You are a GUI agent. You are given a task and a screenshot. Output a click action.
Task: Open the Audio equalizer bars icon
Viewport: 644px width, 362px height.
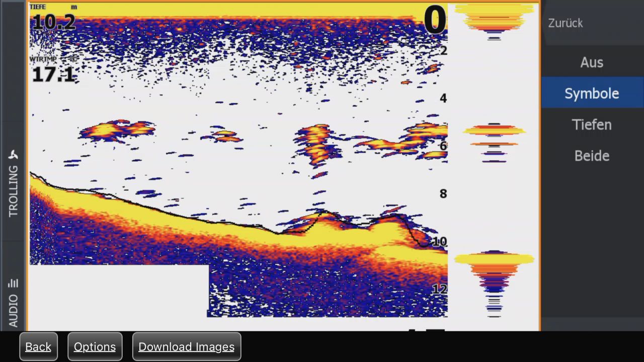(14, 283)
